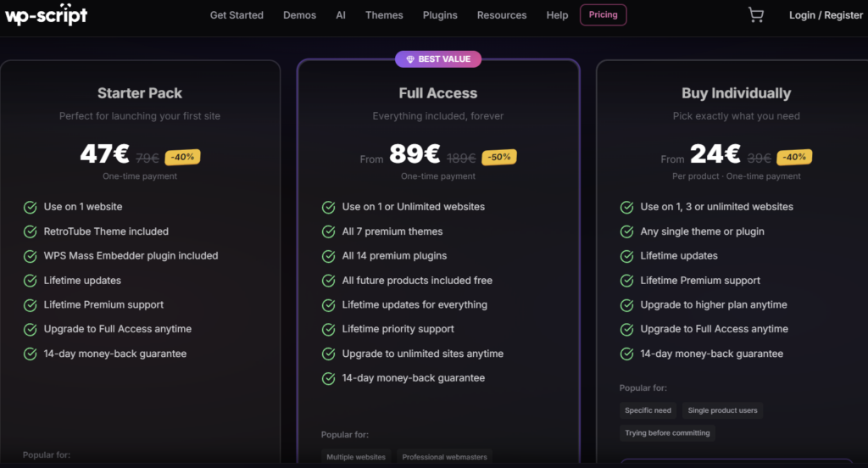Click checkmark next to All future products included free
This screenshot has width=868, height=468.
click(328, 281)
